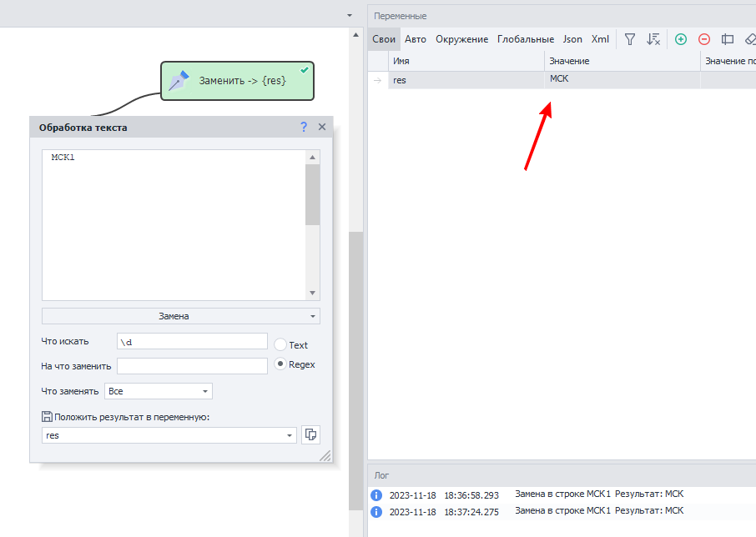This screenshot has height=537, width=756.
Task: Select the Text radio button
Action: [x=280, y=345]
